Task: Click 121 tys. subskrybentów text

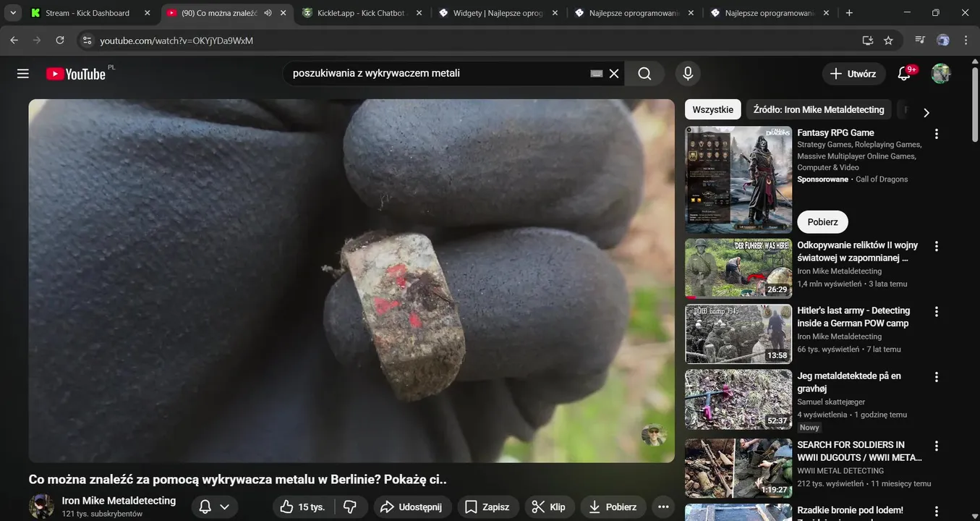Action: [x=102, y=514]
